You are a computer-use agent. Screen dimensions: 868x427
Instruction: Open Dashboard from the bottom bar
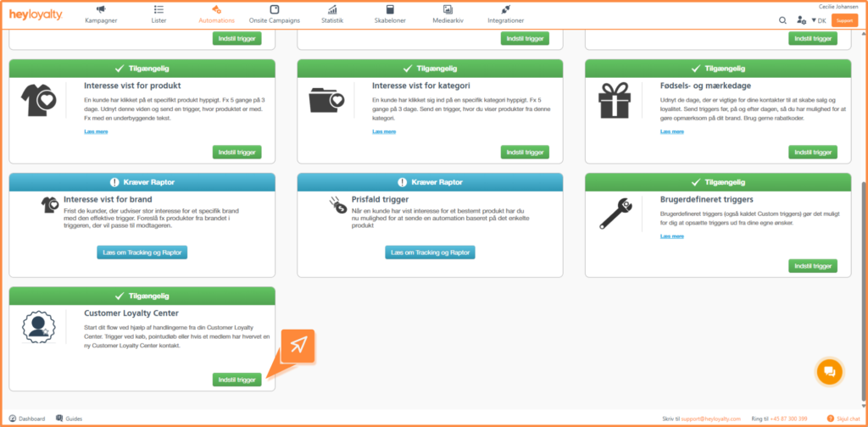[31, 419]
